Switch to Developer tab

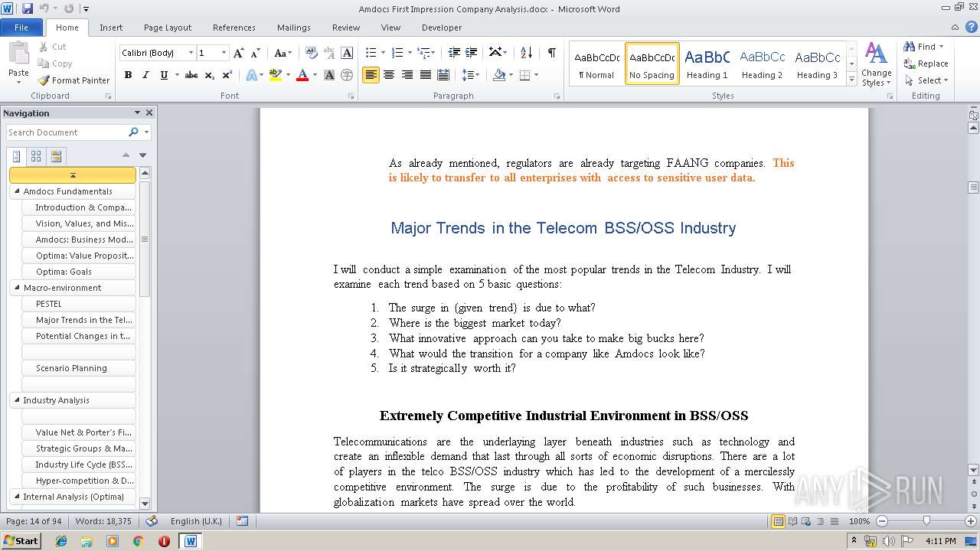coord(442,28)
